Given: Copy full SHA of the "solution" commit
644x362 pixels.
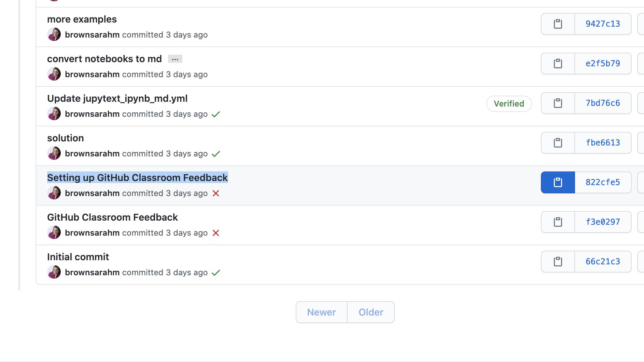Looking at the screenshot, I should click(557, 142).
